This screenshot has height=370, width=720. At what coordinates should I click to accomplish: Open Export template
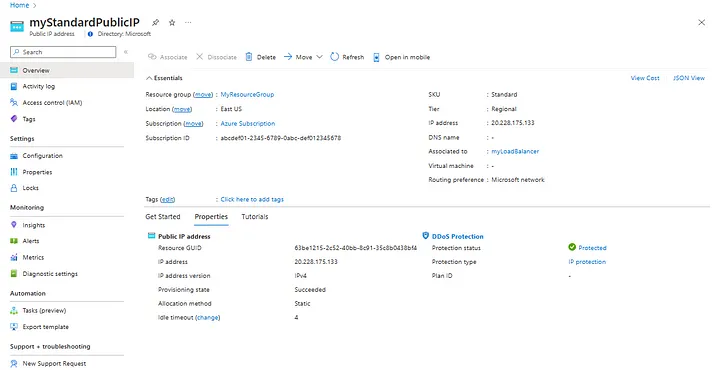point(45,327)
